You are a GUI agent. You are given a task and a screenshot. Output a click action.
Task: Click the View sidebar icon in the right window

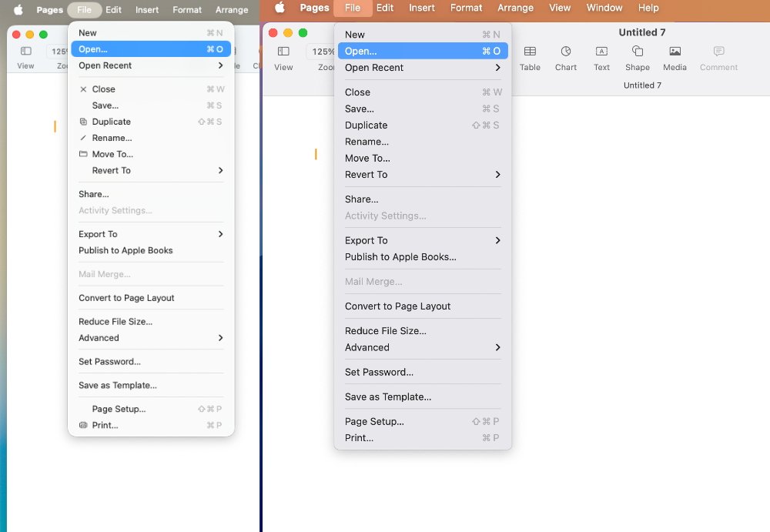[283, 51]
